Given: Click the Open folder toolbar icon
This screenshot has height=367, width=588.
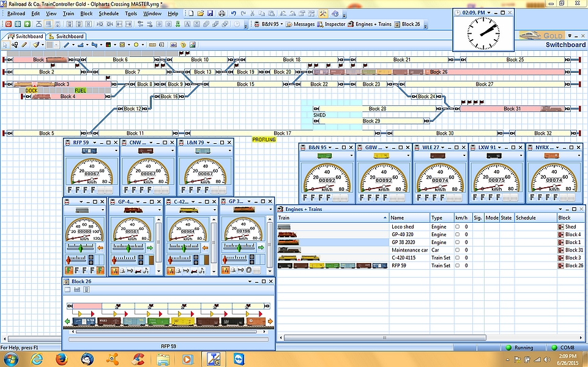Looking at the screenshot, I should pos(201,13).
